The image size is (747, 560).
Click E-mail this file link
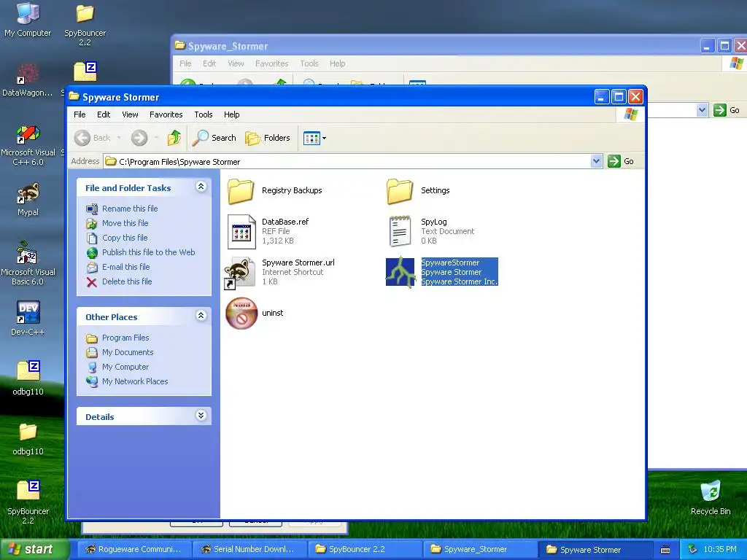pyautogui.click(x=125, y=267)
